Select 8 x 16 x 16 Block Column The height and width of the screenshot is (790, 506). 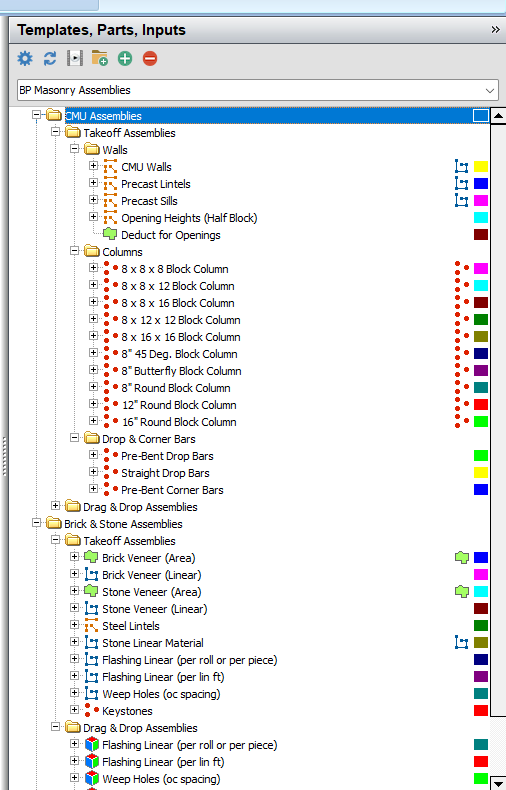tap(181, 337)
